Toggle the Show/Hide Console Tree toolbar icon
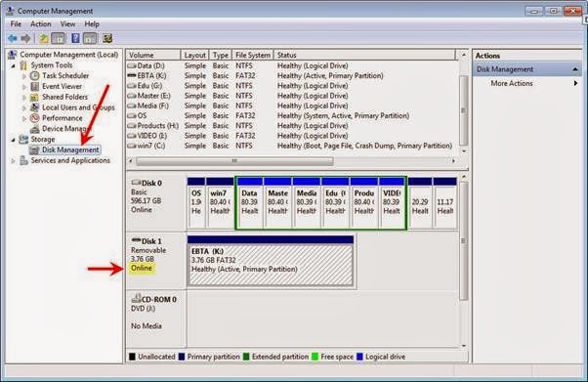 59,38
